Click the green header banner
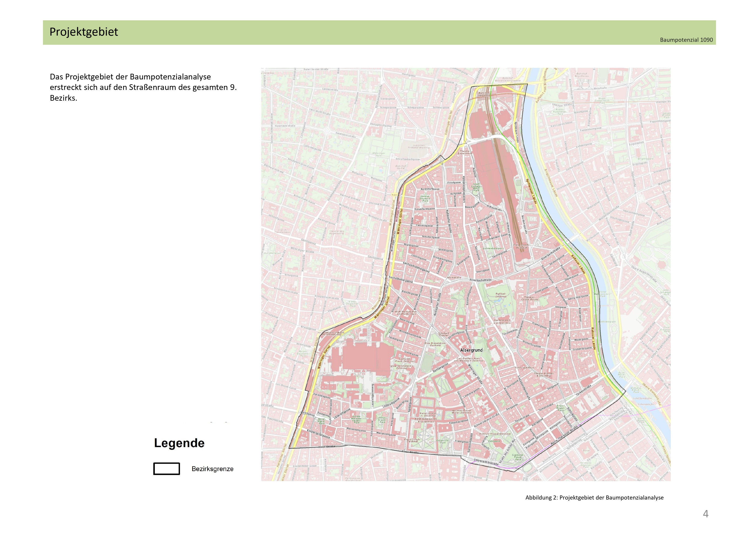 tap(379, 32)
